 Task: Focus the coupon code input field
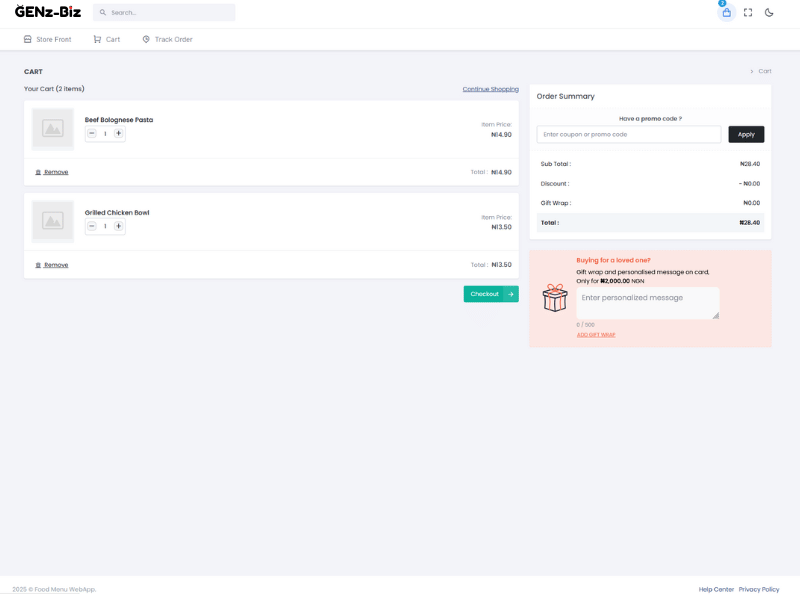(628, 134)
